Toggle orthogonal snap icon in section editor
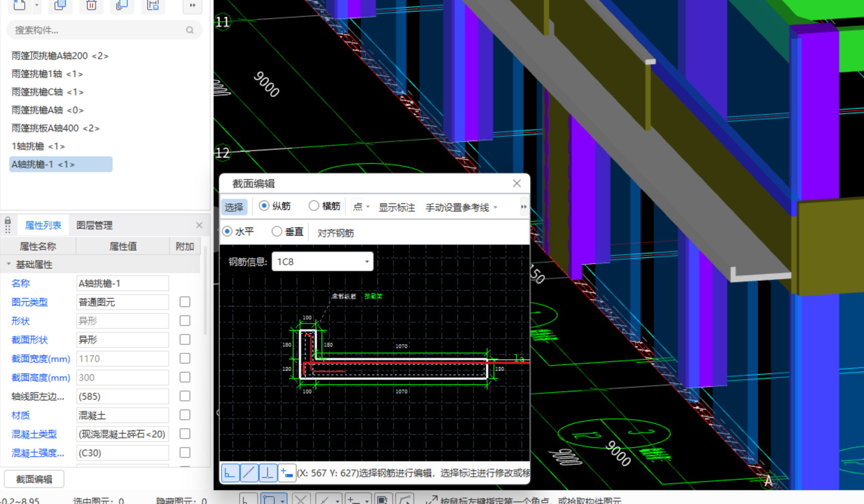864x504 pixels. click(x=230, y=472)
